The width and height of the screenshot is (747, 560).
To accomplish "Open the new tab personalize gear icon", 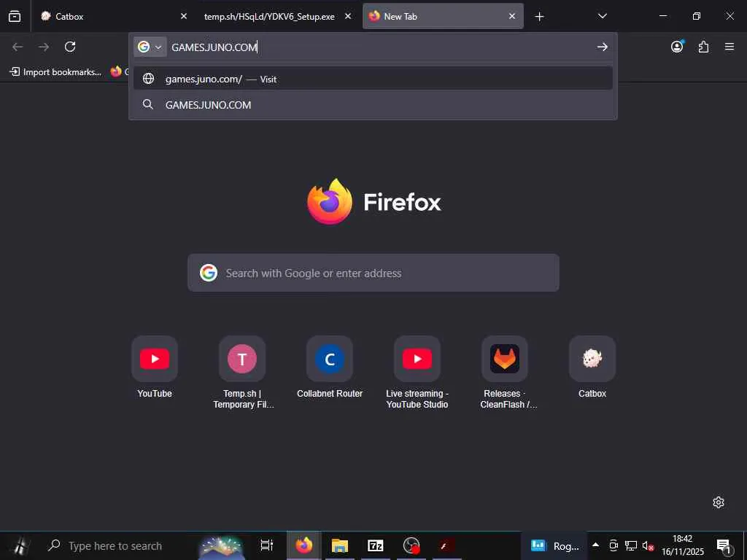I will pos(719,502).
